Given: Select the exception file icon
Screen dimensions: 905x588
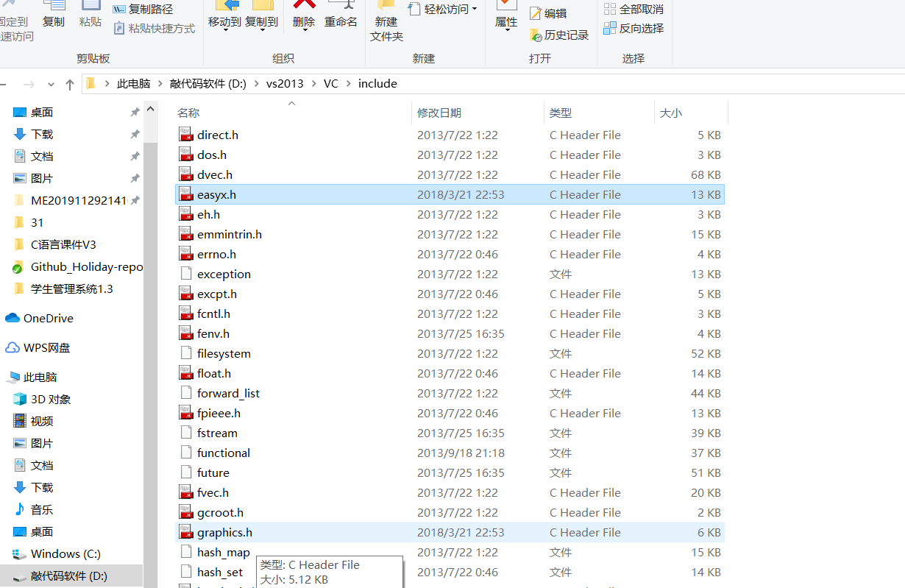Looking at the screenshot, I should (x=186, y=274).
